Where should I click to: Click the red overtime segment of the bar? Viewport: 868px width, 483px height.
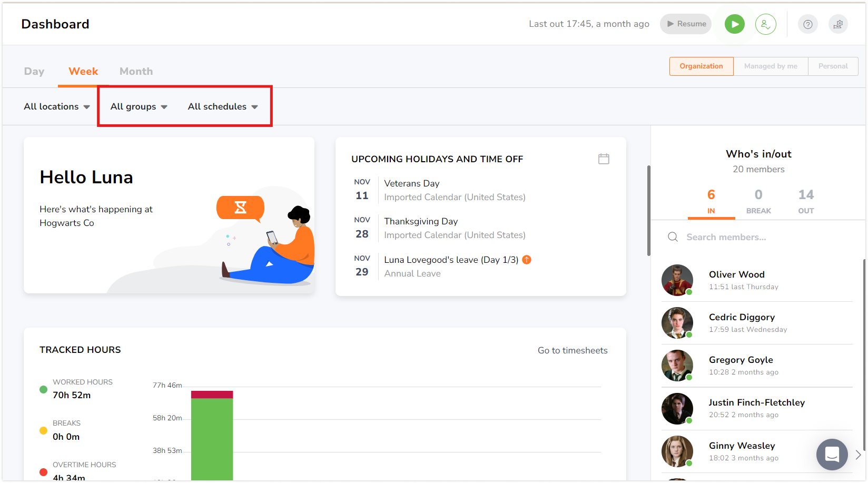[x=212, y=395]
